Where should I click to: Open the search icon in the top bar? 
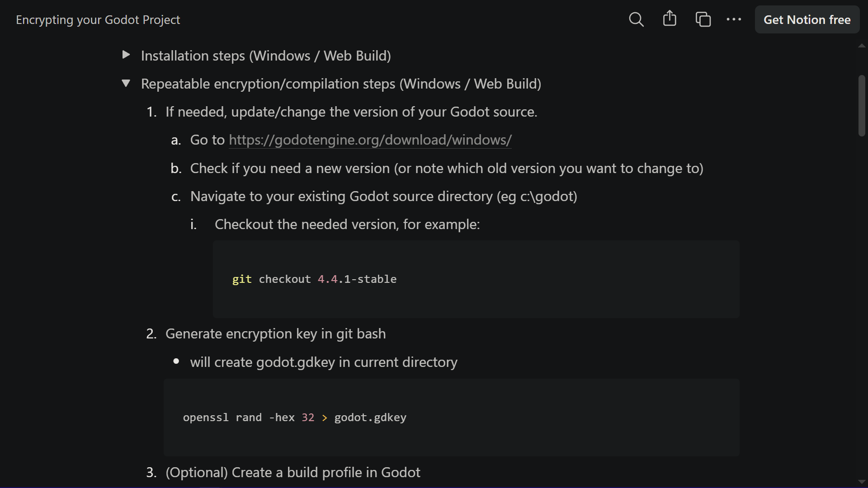tap(636, 19)
